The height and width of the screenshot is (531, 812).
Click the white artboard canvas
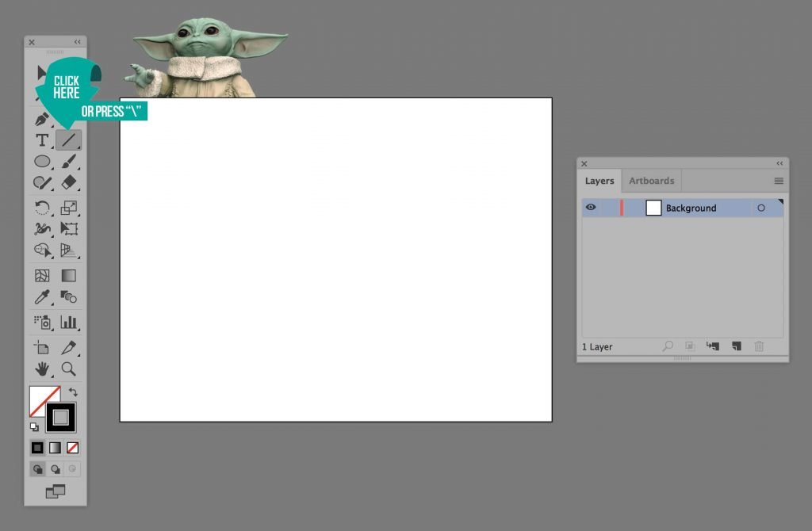pos(335,259)
